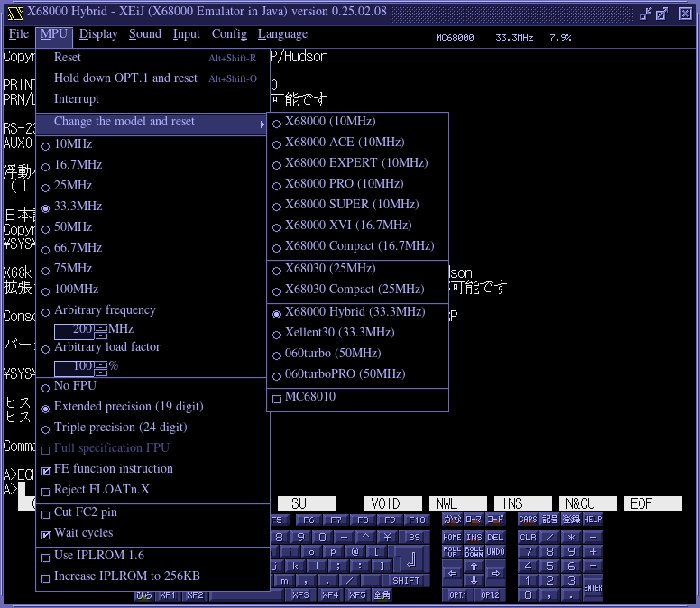Click the on-screen OPT.1 key
This screenshot has height=608, width=700.
[457, 595]
